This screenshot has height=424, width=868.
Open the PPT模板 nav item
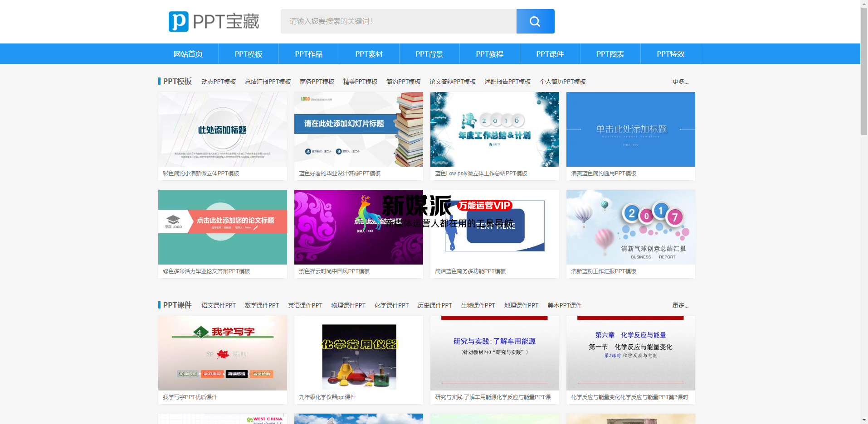249,54
